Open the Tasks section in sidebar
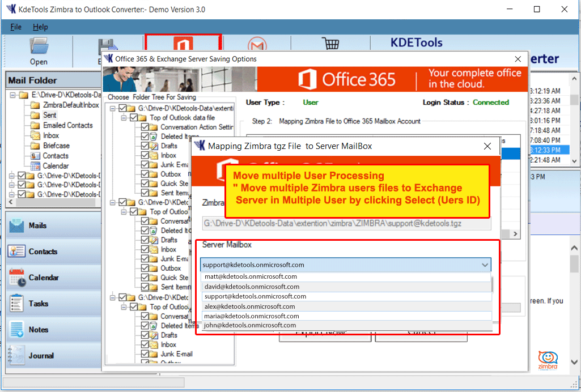581x392 pixels. click(x=38, y=304)
